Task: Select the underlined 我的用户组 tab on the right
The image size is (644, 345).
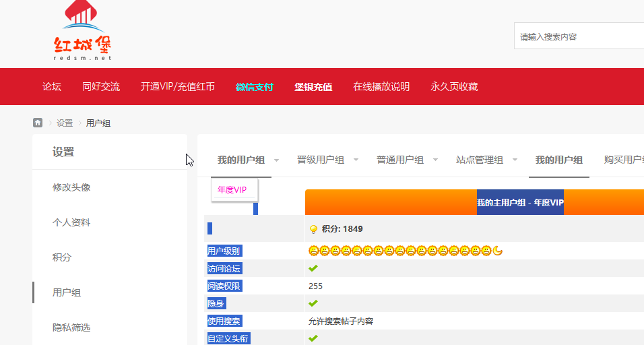Action: (559, 160)
